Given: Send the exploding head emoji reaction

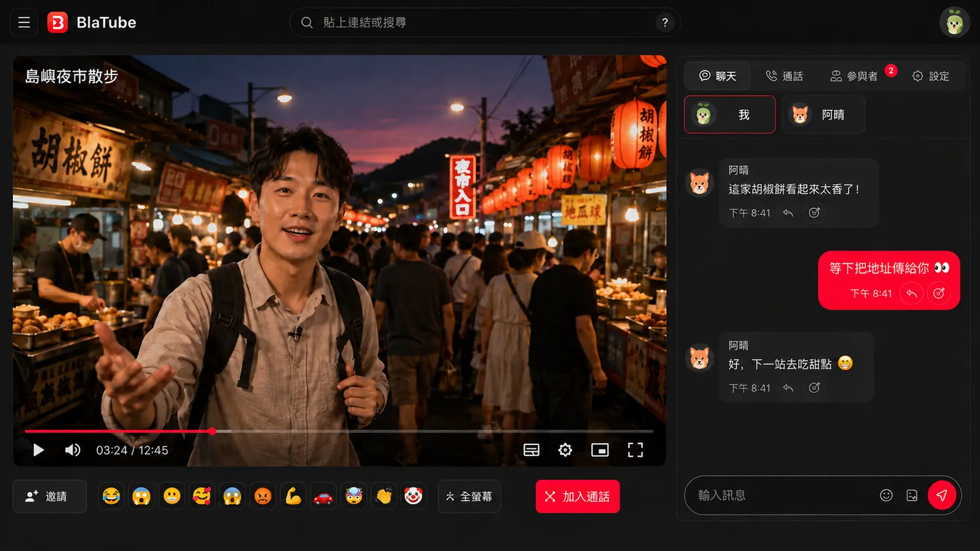Looking at the screenshot, I should 353,496.
